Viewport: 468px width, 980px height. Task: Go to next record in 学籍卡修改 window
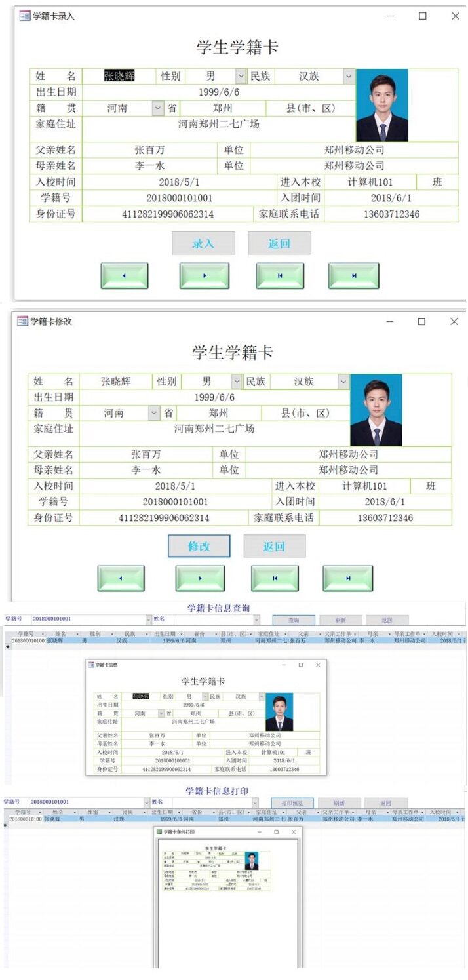coord(200,578)
